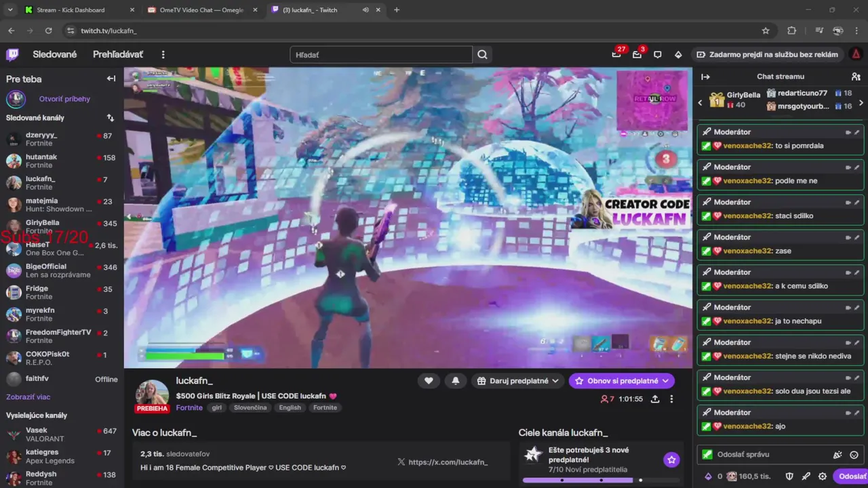Collapse the Pre teba sidebar
Viewport: 868px width, 488px height.
[x=111, y=79]
